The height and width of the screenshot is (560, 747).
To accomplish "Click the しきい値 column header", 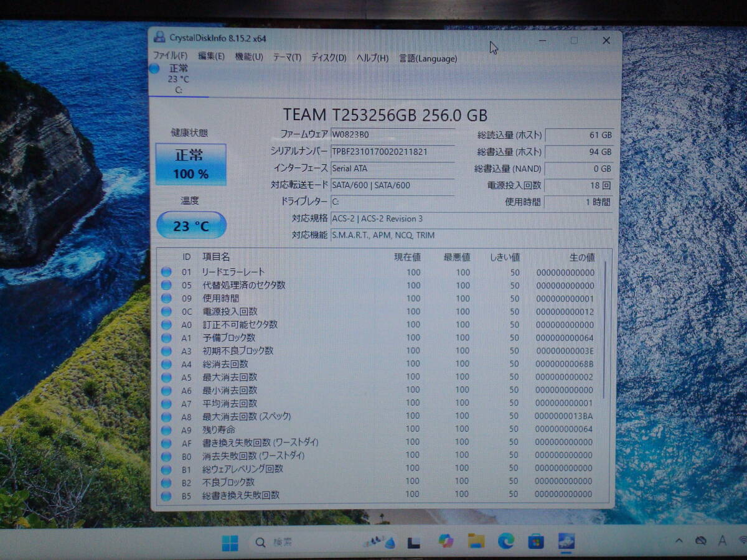I will click(504, 257).
